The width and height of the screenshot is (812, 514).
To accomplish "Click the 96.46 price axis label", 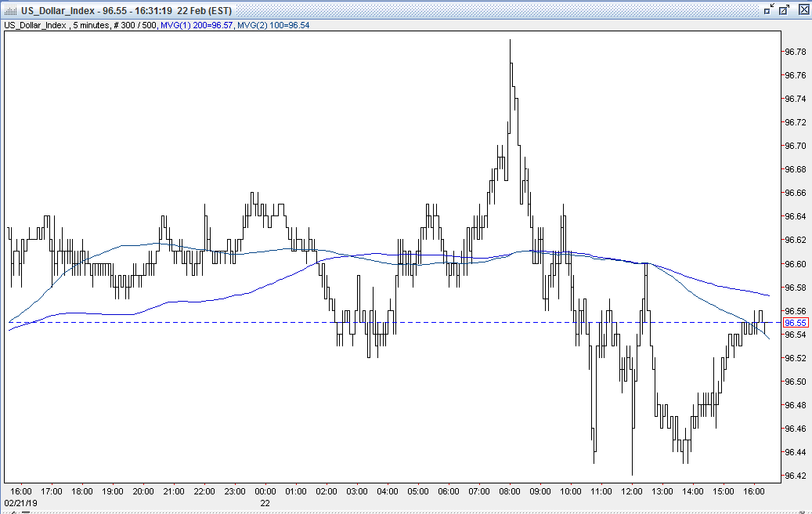I will [796, 429].
